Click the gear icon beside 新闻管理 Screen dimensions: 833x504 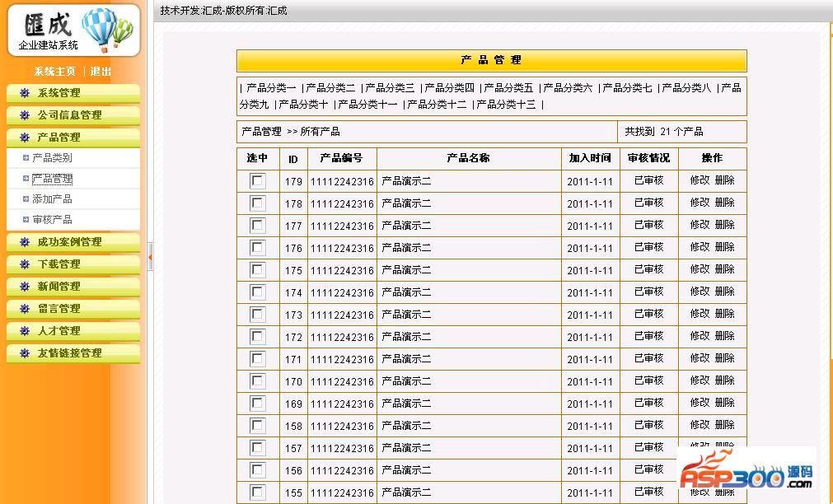(25, 287)
